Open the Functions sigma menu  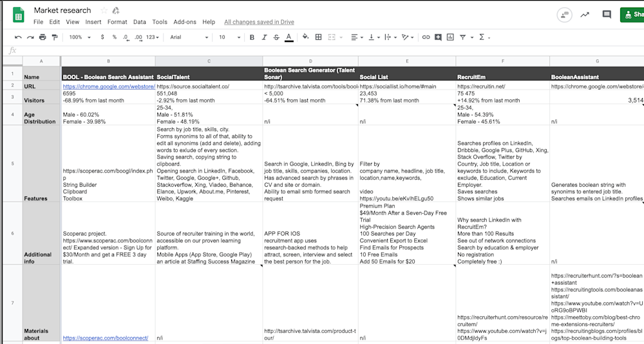pyautogui.click(x=484, y=37)
